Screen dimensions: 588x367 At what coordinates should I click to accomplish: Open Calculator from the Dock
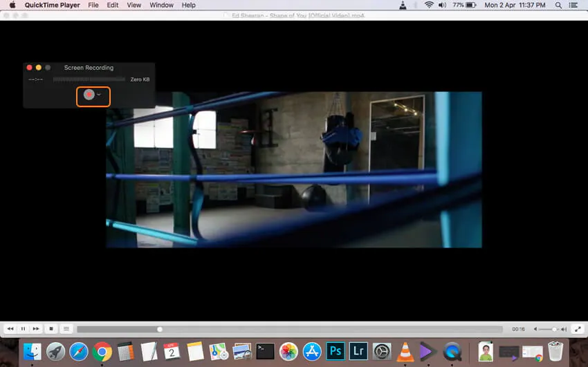126,352
